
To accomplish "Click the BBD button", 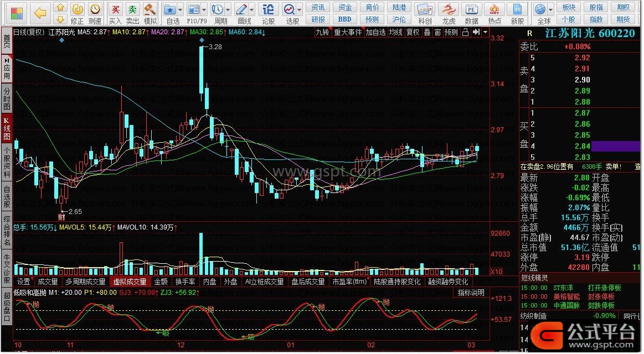I will (345, 19).
